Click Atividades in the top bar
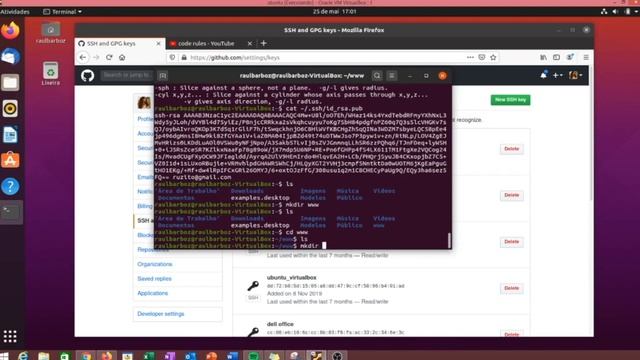This screenshot has width=640, height=360. click(x=15, y=11)
